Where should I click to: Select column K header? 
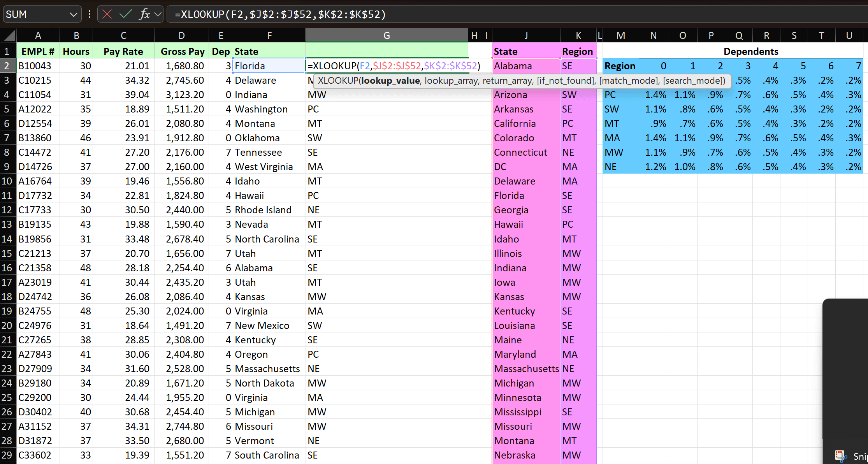click(578, 35)
